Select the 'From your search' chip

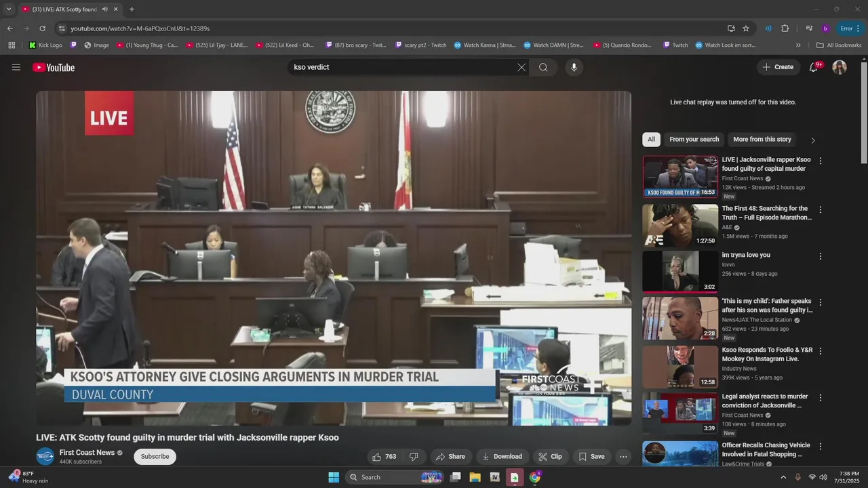[x=694, y=140]
